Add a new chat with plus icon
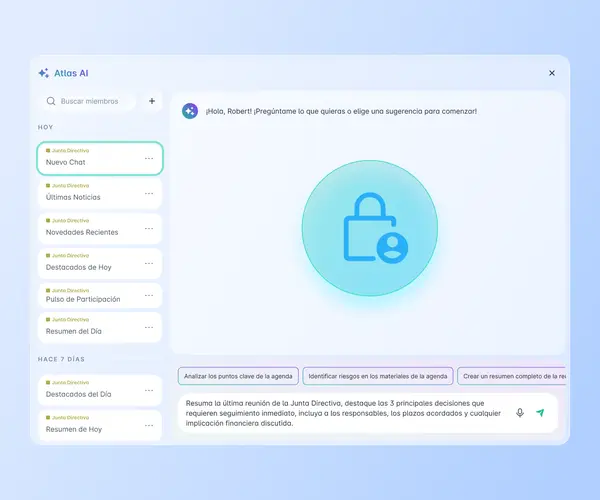The image size is (600, 500). pyautogui.click(x=152, y=101)
